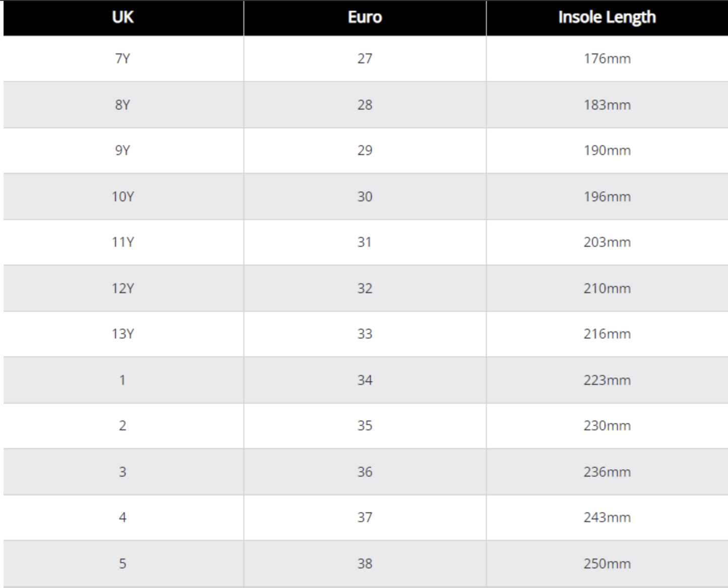The width and height of the screenshot is (728, 588).
Task: Select the 190mm insole length cell
Action: click(x=607, y=151)
